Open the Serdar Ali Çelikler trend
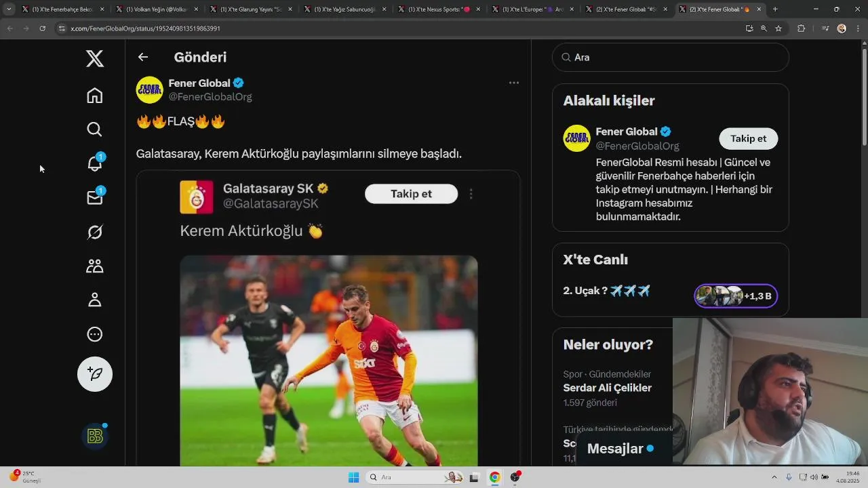 tap(608, 388)
